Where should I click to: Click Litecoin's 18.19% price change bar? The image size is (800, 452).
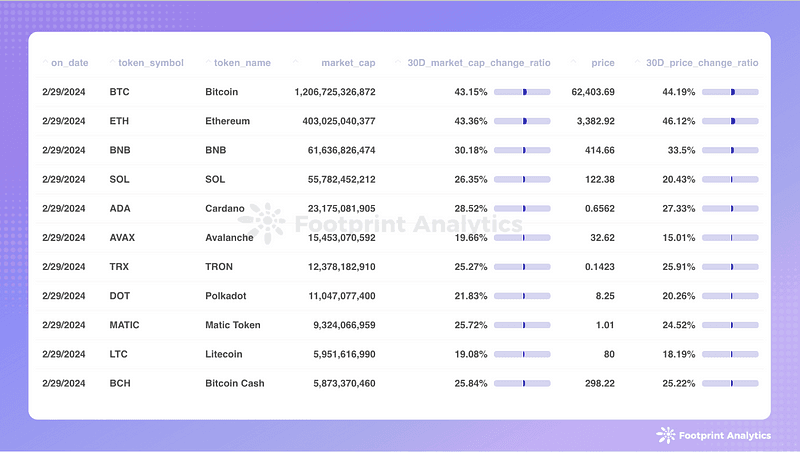730,354
